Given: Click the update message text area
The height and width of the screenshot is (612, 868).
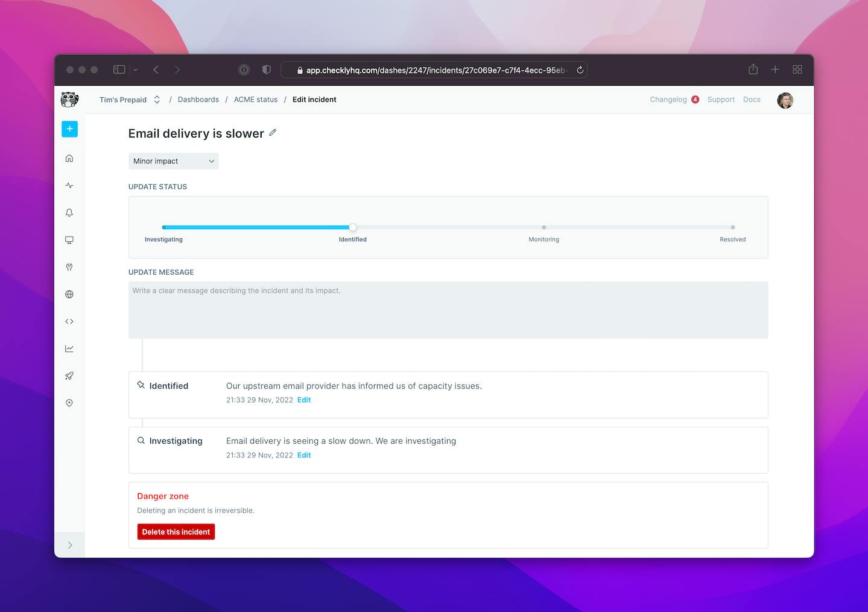Looking at the screenshot, I should [448, 310].
